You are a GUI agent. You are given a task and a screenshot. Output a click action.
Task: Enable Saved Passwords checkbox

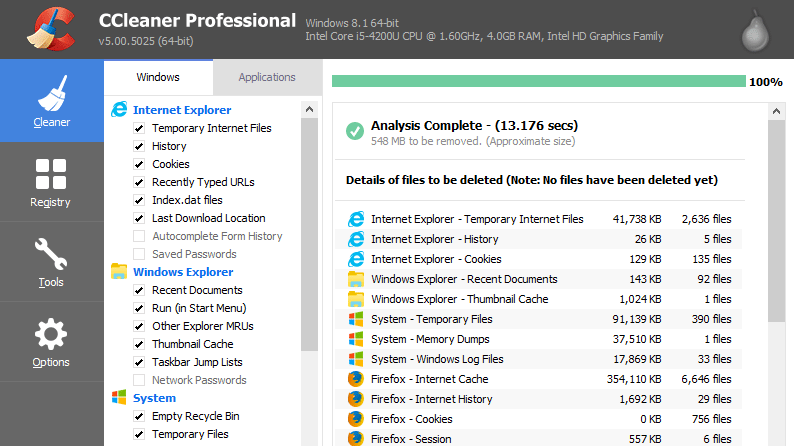tap(139, 254)
